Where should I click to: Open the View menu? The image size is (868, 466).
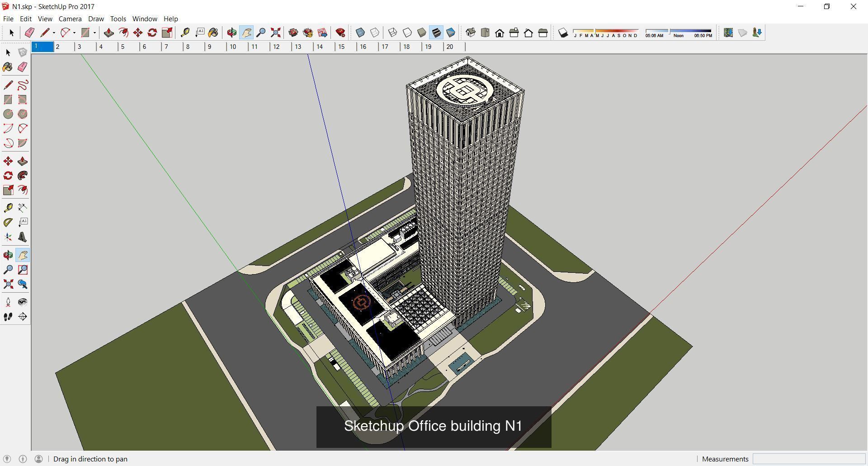click(45, 19)
